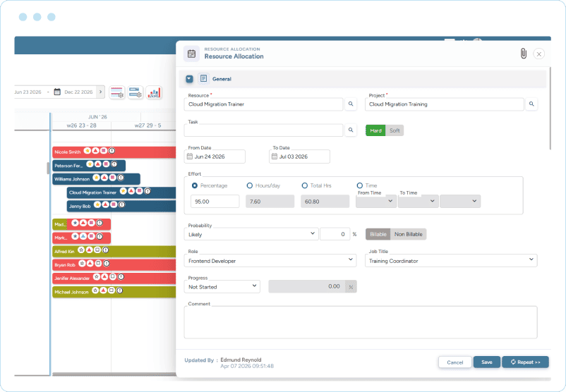Click the Resource Allocation calendar header icon
This screenshot has width=566, height=392.
pos(192,54)
